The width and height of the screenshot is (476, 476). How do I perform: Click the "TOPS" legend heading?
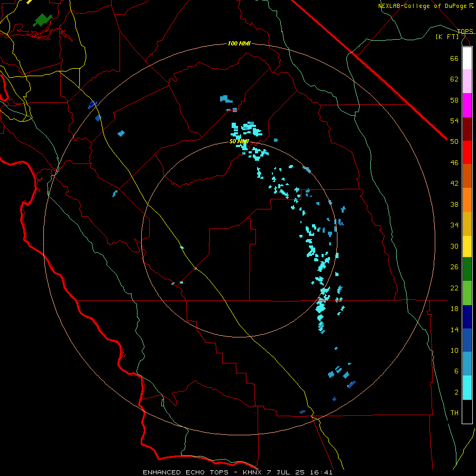point(465,31)
